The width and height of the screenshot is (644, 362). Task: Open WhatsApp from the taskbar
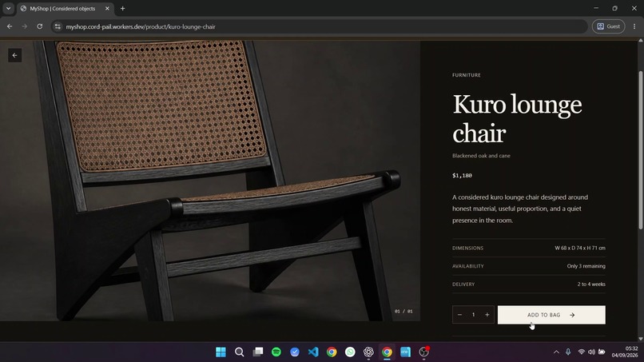(x=350, y=352)
